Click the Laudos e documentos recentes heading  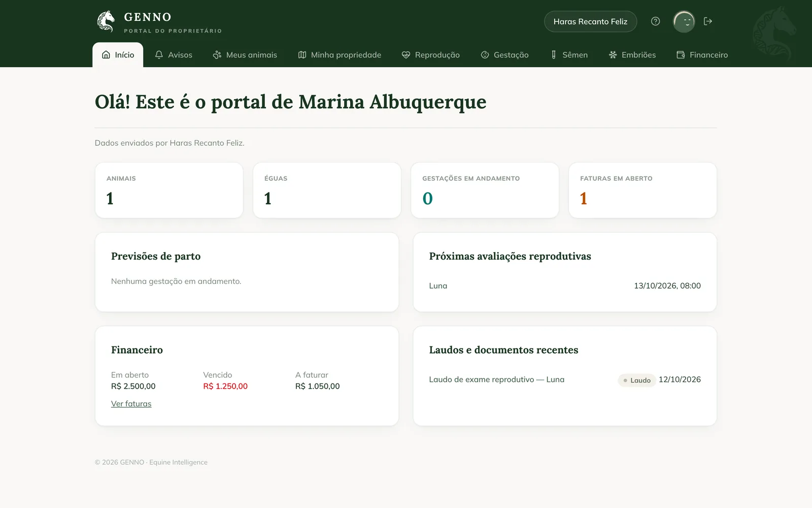[503, 350]
